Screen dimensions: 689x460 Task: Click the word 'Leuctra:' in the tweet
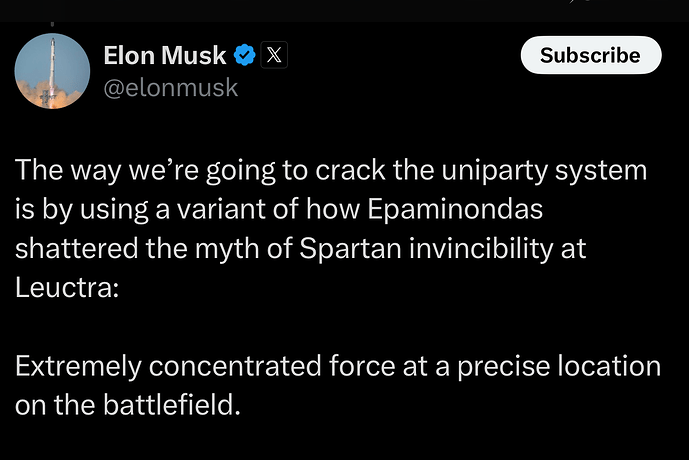(67, 287)
